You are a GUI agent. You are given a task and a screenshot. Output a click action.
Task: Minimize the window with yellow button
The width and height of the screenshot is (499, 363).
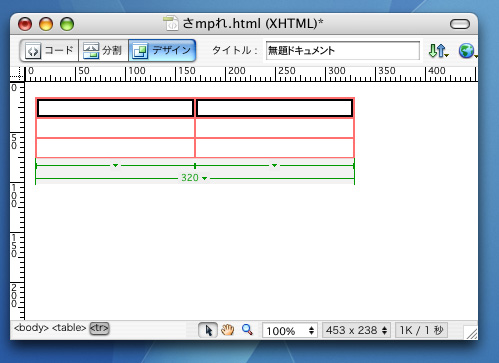point(46,24)
